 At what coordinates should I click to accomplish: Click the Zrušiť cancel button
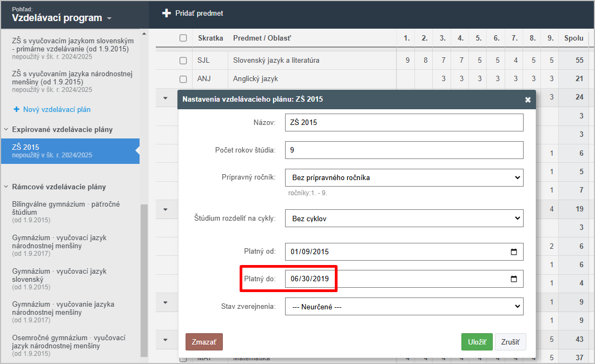pyautogui.click(x=510, y=342)
